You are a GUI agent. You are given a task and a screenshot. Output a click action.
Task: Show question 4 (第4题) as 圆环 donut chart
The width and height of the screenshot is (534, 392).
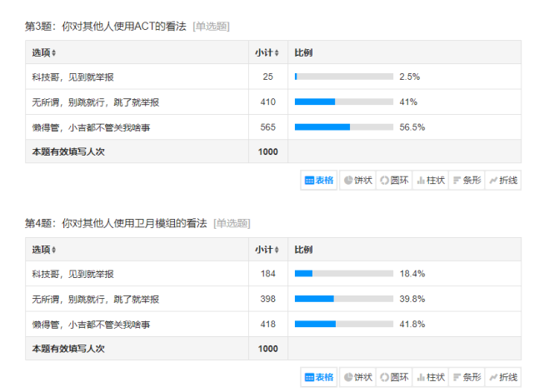point(394,378)
